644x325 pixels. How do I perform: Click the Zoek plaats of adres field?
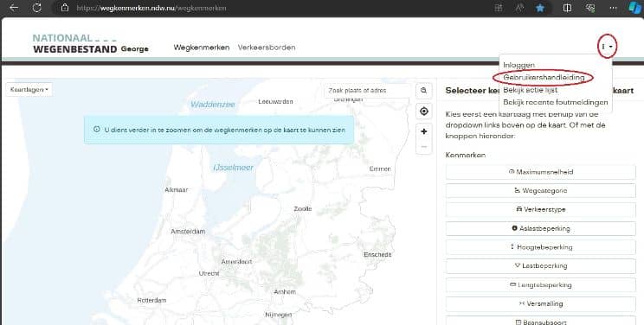click(367, 91)
